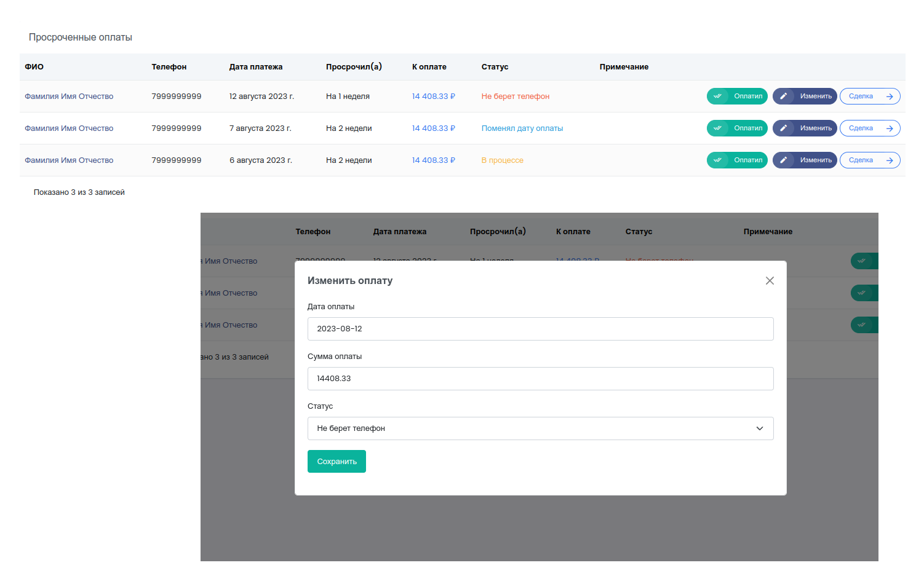Viewport: 924px width, 584px height.
Task: Click the double-check icon in 6 августа row
Action: point(717,160)
